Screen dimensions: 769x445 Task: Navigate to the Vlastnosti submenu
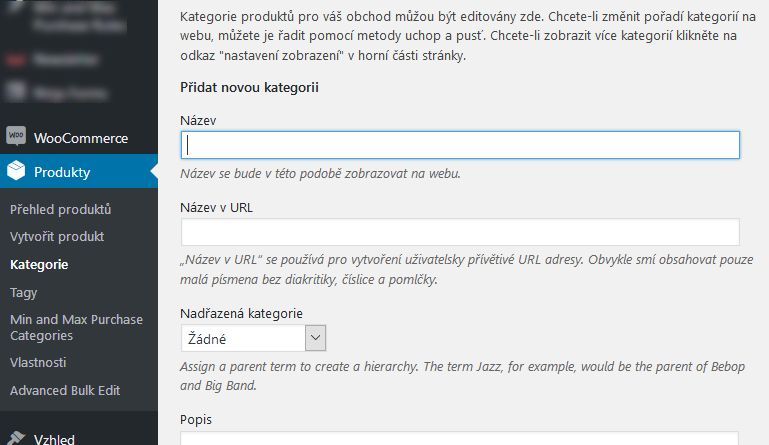click(38, 363)
